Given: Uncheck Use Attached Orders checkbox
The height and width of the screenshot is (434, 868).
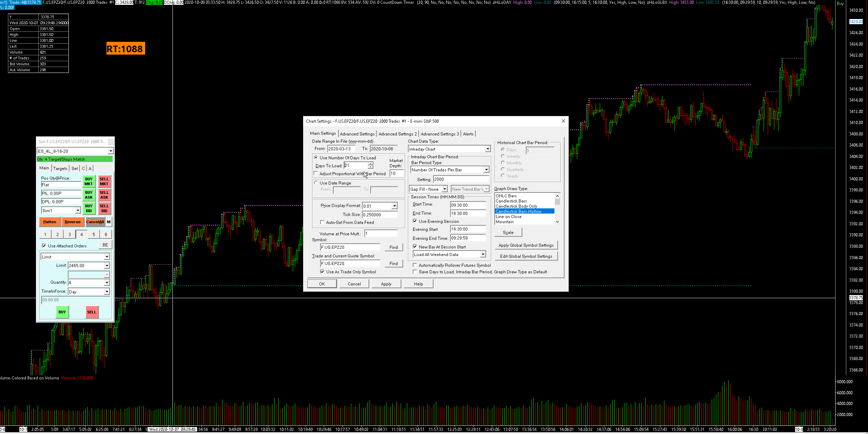Looking at the screenshot, I should coord(44,246).
